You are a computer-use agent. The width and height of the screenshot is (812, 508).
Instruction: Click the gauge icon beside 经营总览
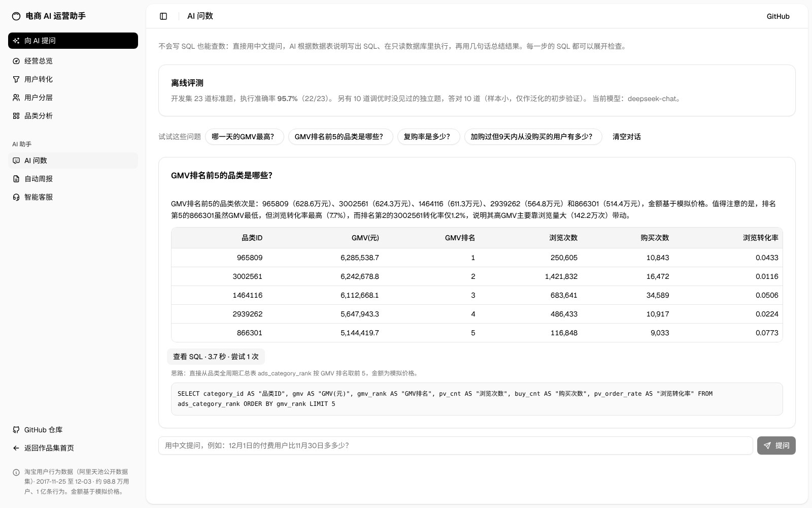click(16, 61)
